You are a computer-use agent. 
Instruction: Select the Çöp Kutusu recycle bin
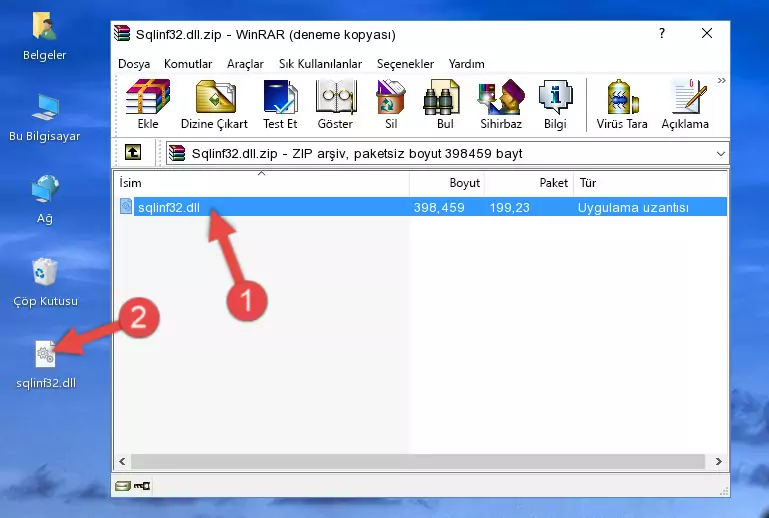(45, 283)
